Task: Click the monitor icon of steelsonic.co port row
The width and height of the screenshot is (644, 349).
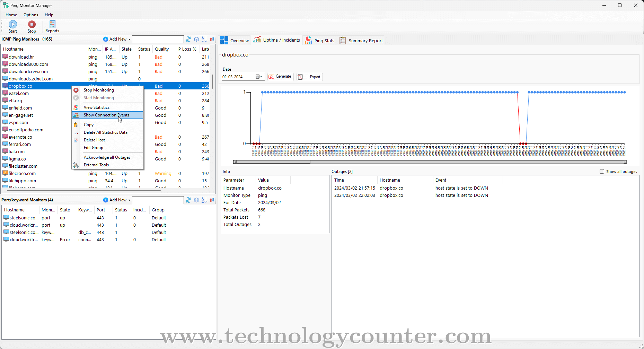Action: point(6,217)
